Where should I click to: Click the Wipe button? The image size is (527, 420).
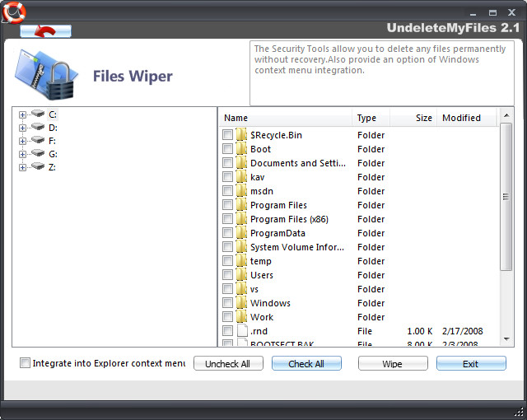click(393, 363)
